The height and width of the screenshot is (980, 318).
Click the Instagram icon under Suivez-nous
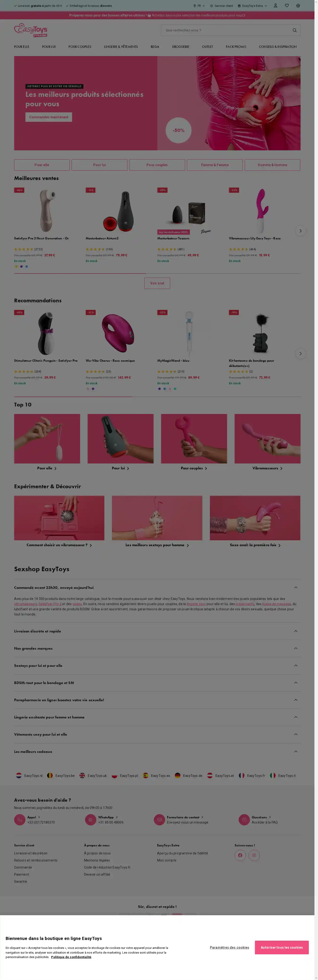[254, 855]
